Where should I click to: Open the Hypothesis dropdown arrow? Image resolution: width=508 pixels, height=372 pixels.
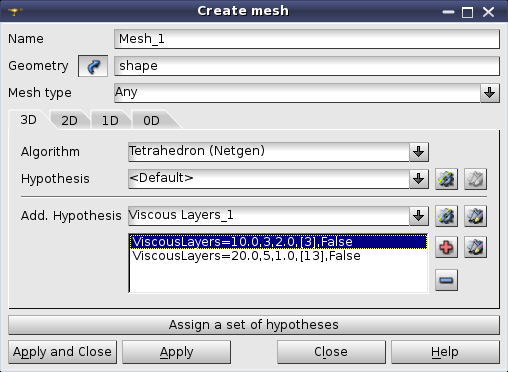[419, 179]
